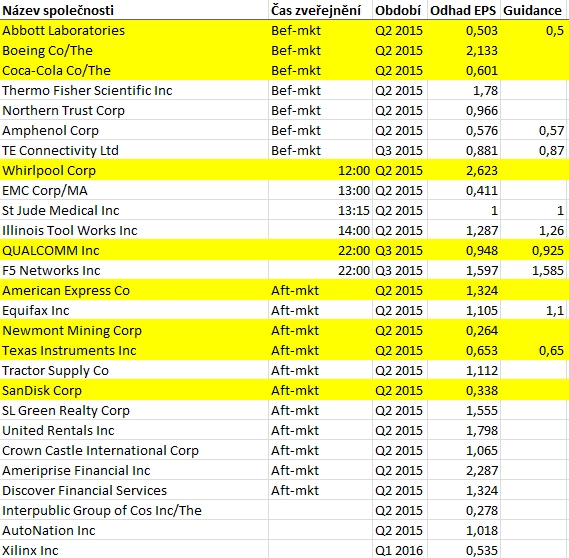Click the Thermo Fisher Scientific Inc cell

click(134, 90)
